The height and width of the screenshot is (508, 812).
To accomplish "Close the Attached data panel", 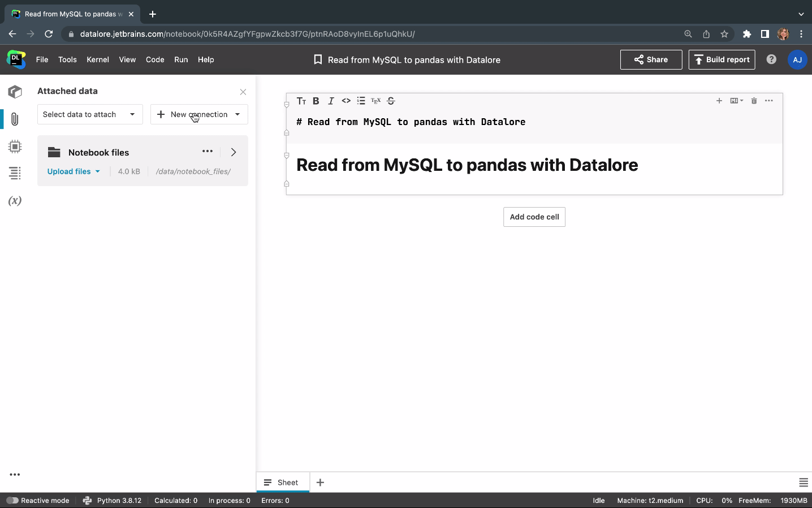I will pos(243,92).
